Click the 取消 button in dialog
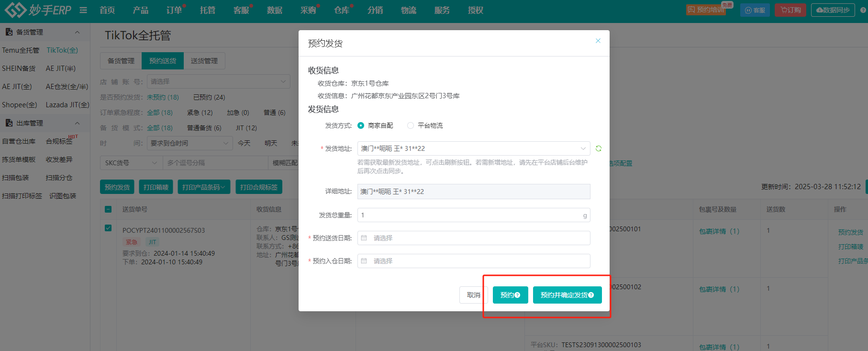 pyautogui.click(x=473, y=295)
